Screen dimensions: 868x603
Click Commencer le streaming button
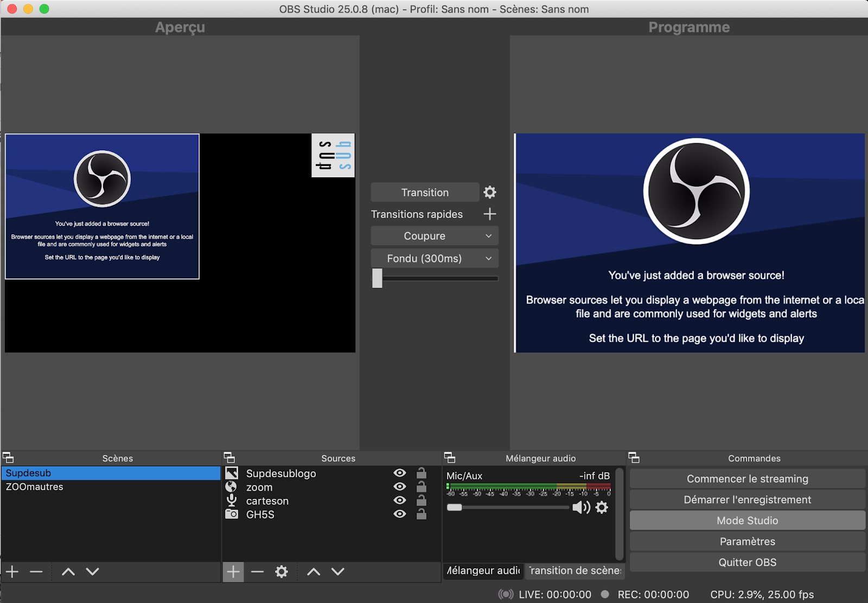click(x=747, y=479)
